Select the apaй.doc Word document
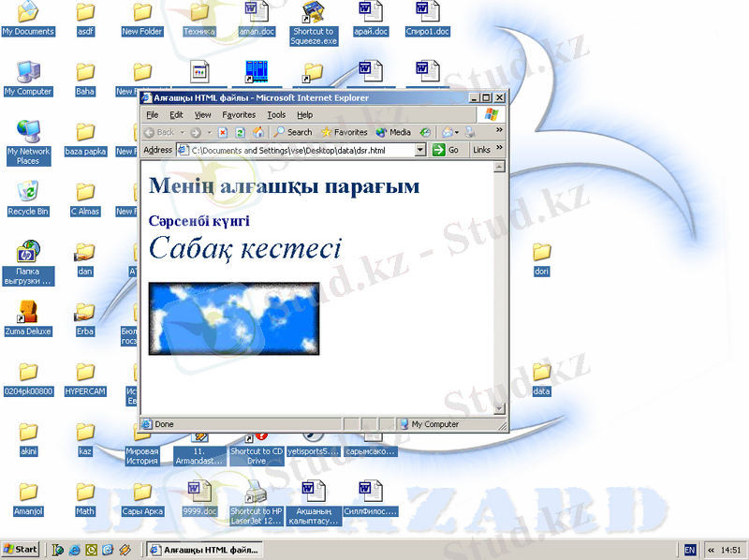 [371, 20]
